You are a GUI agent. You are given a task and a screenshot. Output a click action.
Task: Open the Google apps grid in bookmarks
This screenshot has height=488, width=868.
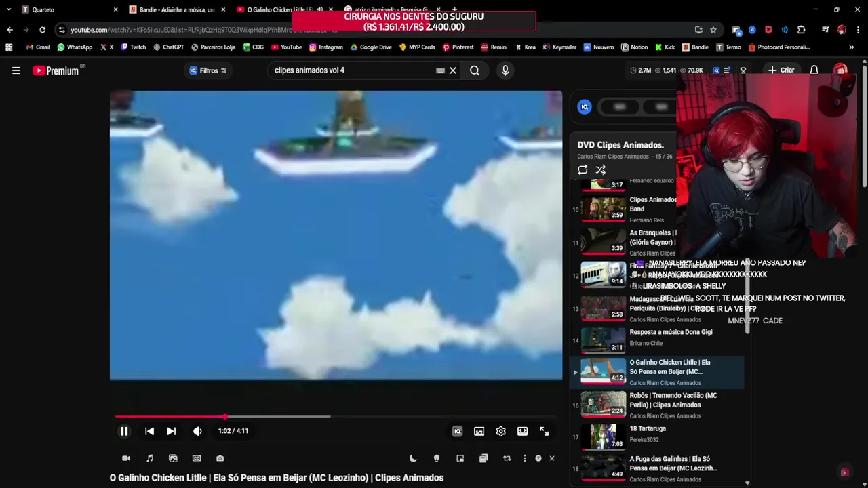point(9,47)
